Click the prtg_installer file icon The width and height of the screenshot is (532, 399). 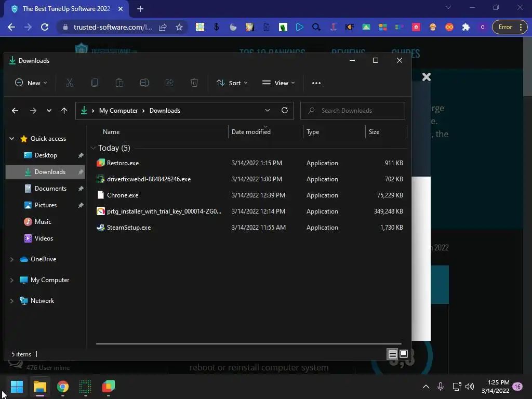tap(101, 211)
